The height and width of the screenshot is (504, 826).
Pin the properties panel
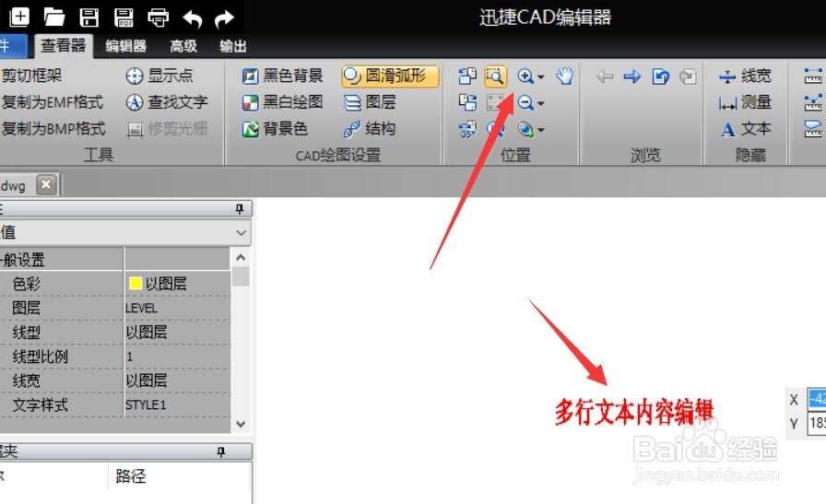(239, 209)
